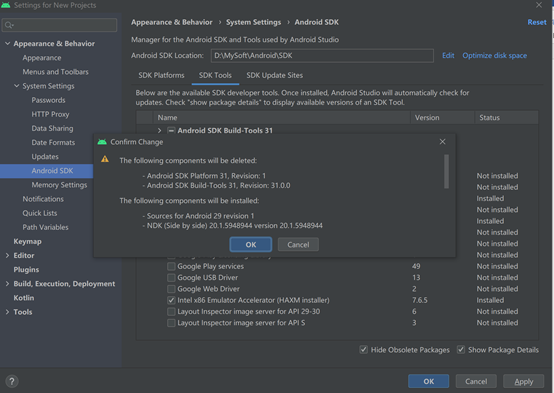Open Memory Settings page
This screenshot has height=393, width=554.
coord(59,185)
